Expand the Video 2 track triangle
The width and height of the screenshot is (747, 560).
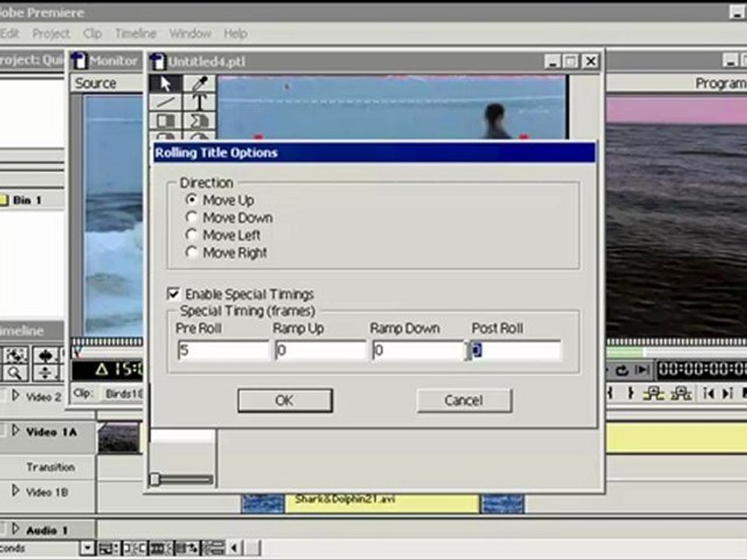16,395
